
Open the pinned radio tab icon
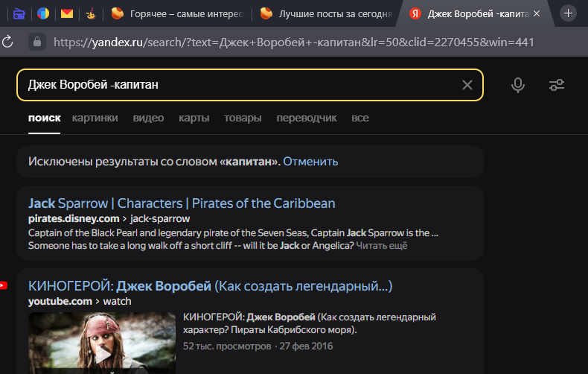pos(19,14)
